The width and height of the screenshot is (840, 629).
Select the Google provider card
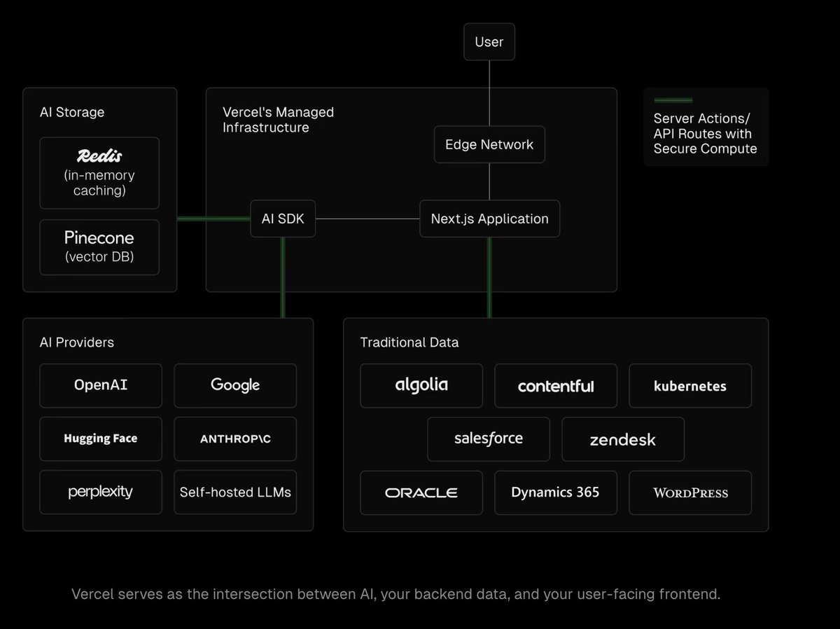click(x=235, y=385)
